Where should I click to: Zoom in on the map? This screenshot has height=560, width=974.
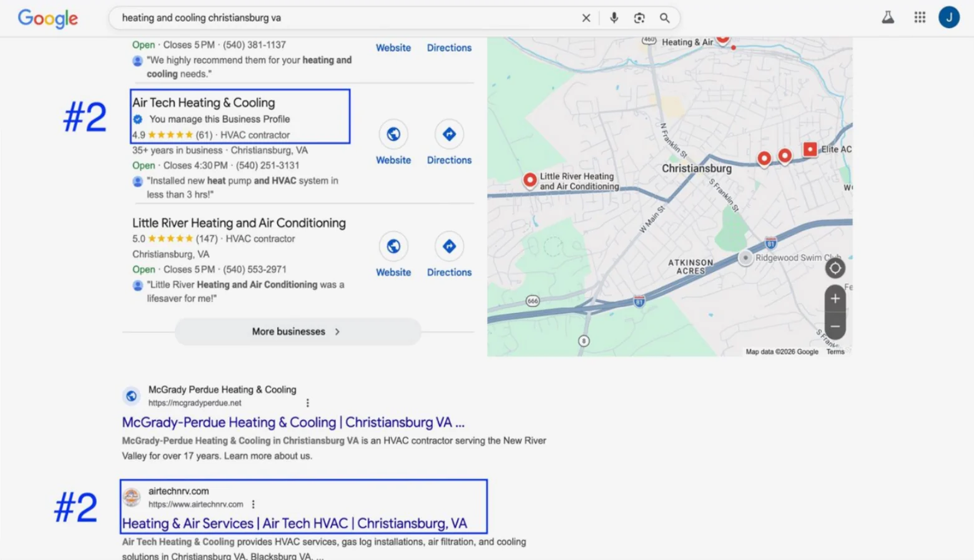coord(835,298)
